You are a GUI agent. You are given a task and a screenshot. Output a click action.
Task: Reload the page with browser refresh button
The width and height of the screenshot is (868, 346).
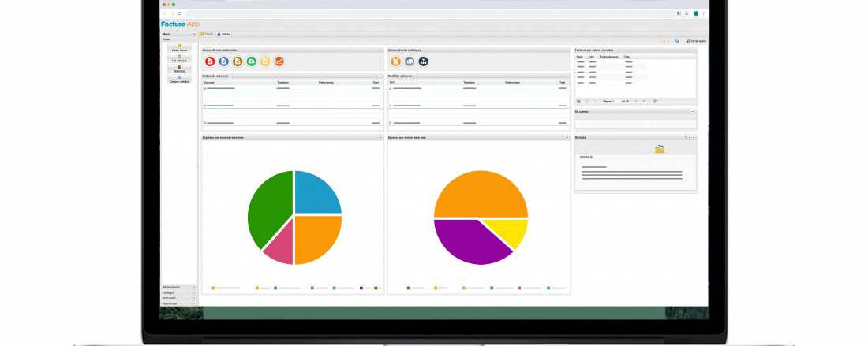point(180,13)
